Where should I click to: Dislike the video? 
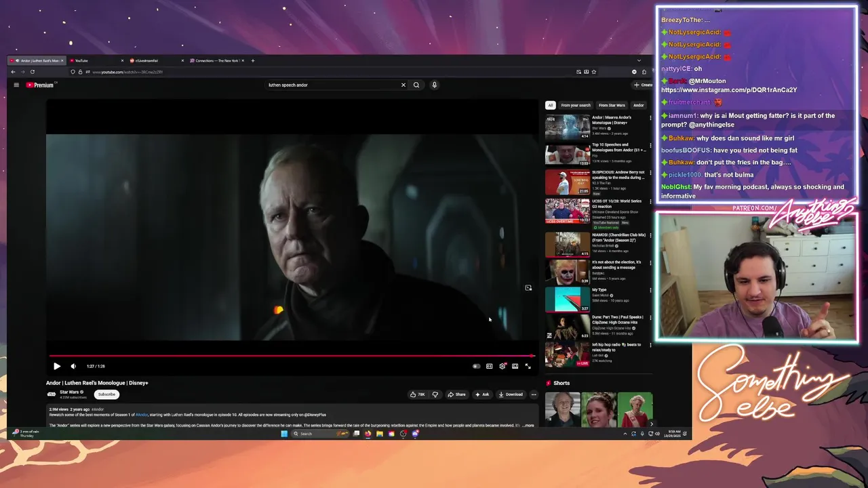(435, 394)
